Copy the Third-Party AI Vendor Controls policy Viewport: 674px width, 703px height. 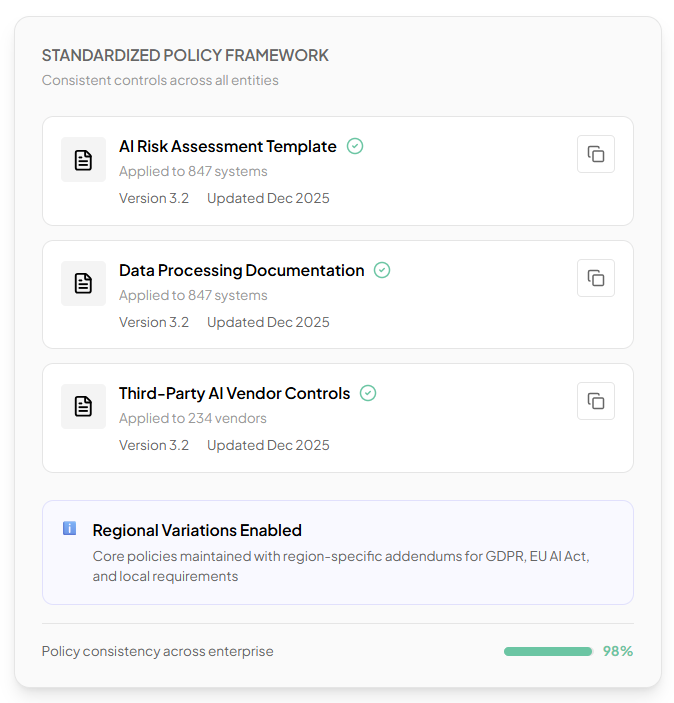coord(596,401)
